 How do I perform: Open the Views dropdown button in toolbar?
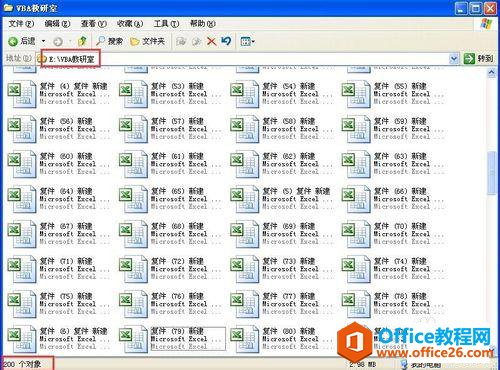coord(247,41)
